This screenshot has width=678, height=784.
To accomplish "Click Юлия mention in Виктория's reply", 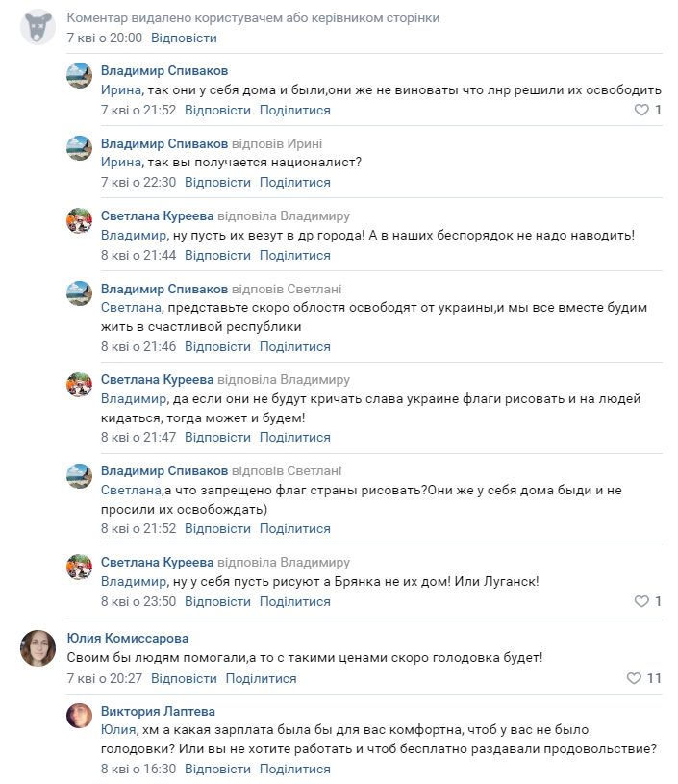I will pyautogui.click(x=118, y=730).
